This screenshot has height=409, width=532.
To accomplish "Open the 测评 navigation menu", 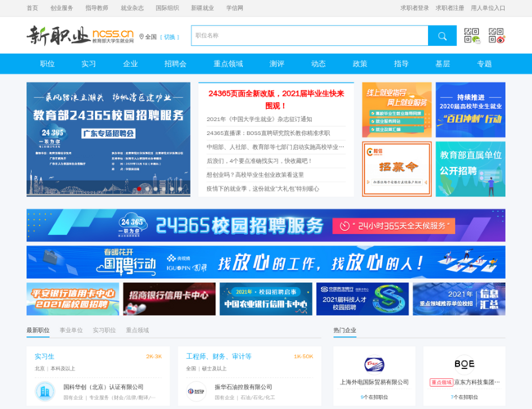I will pyautogui.click(x=277, y=64).
